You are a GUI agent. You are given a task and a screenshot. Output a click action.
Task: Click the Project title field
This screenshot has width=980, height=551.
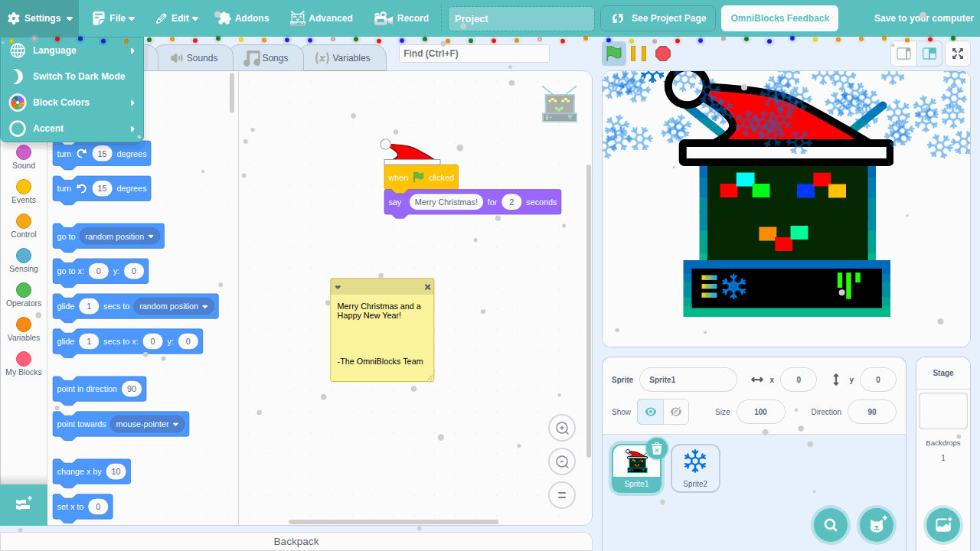point(521,19)
